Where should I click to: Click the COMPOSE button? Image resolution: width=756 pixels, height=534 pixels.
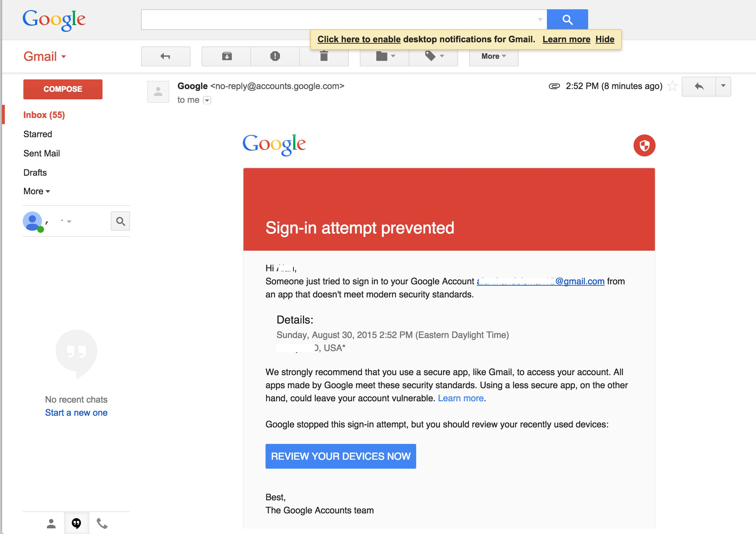(x=63, y=89)
